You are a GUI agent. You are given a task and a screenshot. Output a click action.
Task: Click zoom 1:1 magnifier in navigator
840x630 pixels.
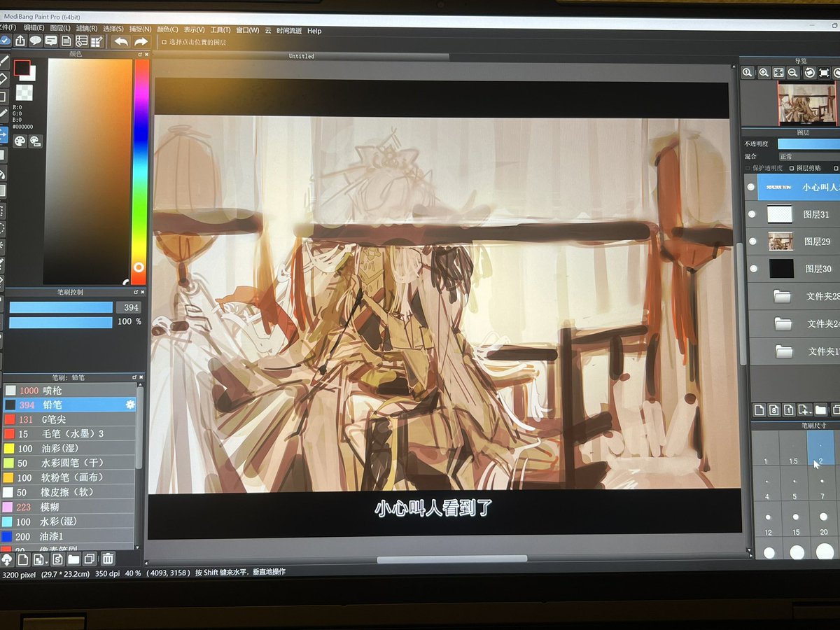tap(748, 72)
